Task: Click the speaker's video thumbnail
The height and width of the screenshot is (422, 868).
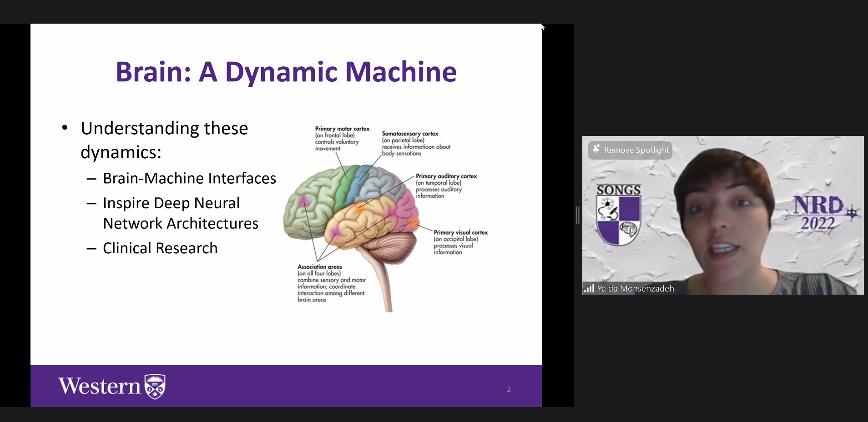Action: tap(723, 215)
